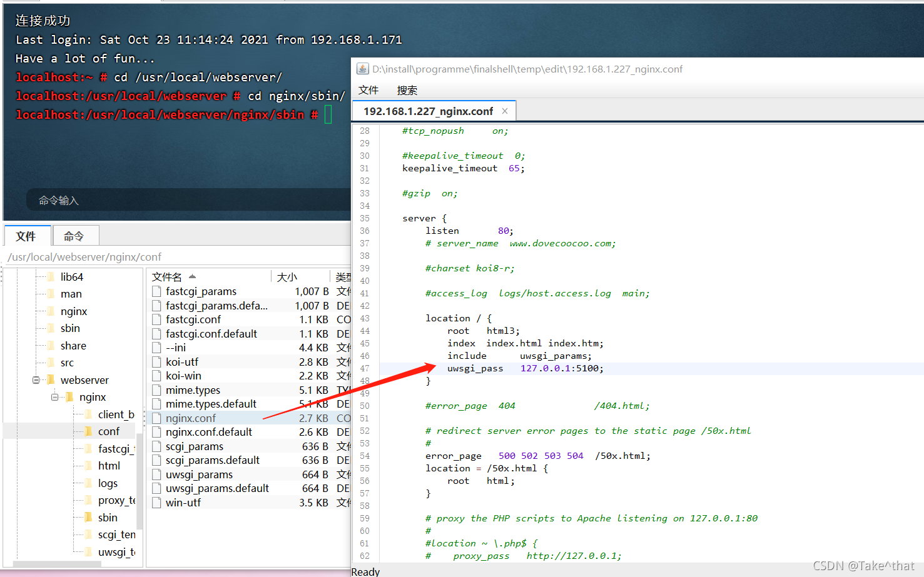Viewport: 924px width, 577px height.
Task: Select file nginx.conf.default in the list
Action: pos(209,432)
